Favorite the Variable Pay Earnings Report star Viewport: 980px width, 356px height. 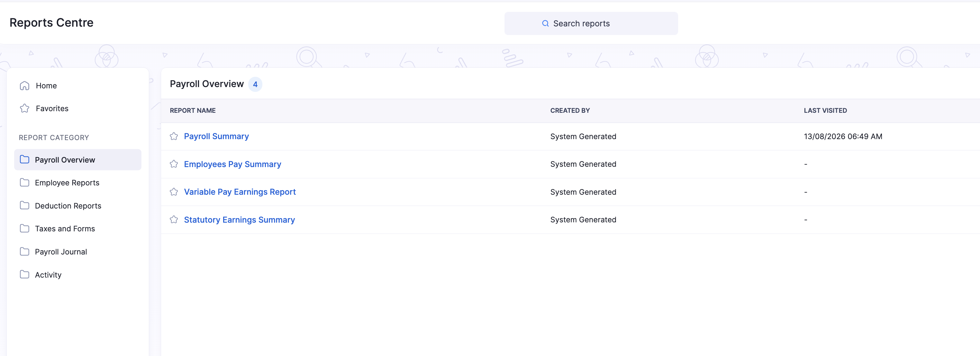pyautogui.click(x=174, y=192)
